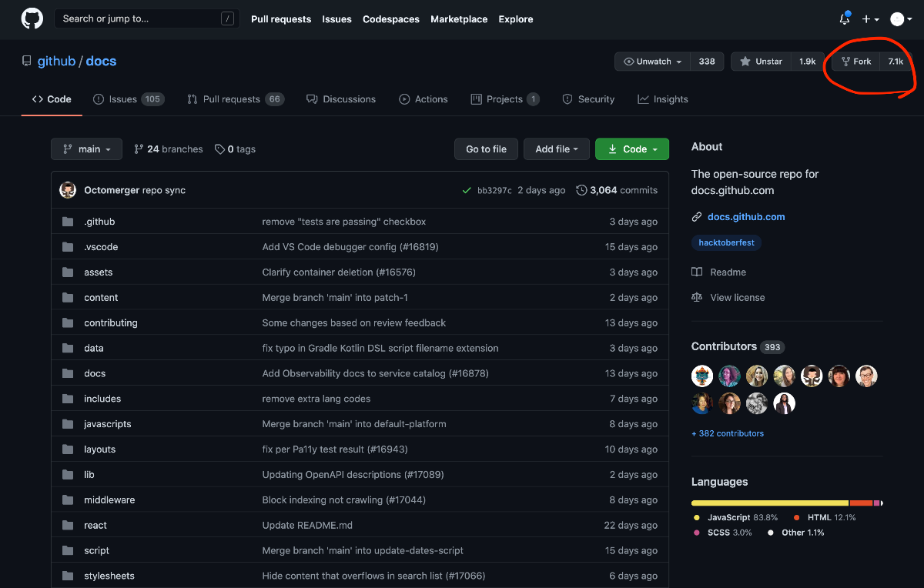Open the github owner link
The image size is (924, 588).
(56, 62)
